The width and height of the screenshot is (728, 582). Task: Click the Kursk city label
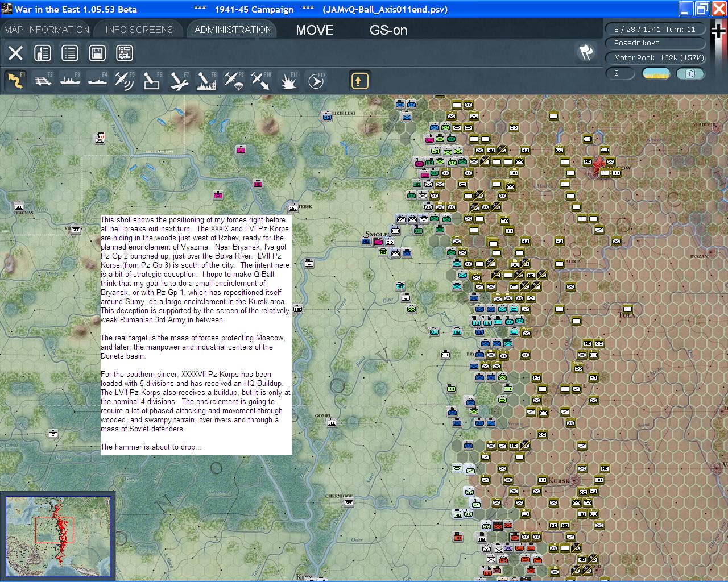(559, 481)
